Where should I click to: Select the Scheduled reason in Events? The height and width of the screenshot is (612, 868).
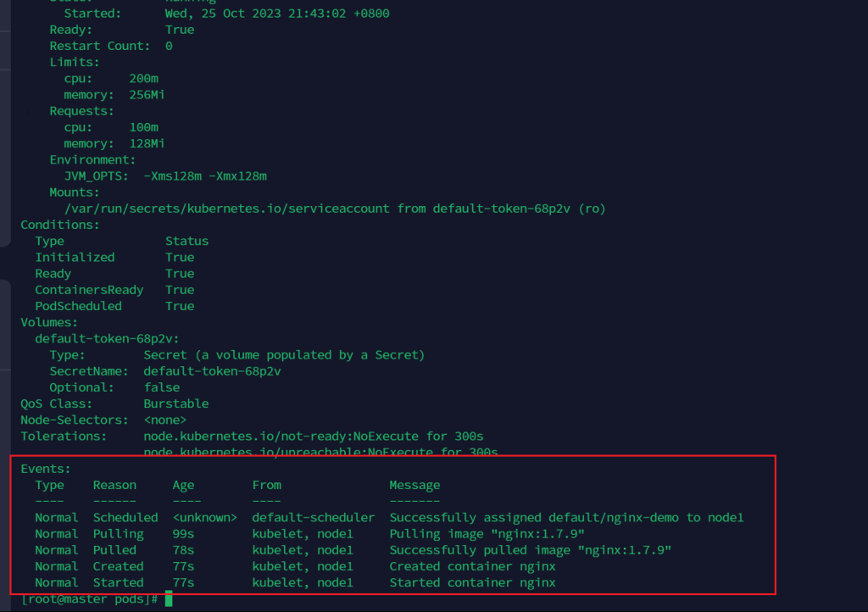pos(125,517)
